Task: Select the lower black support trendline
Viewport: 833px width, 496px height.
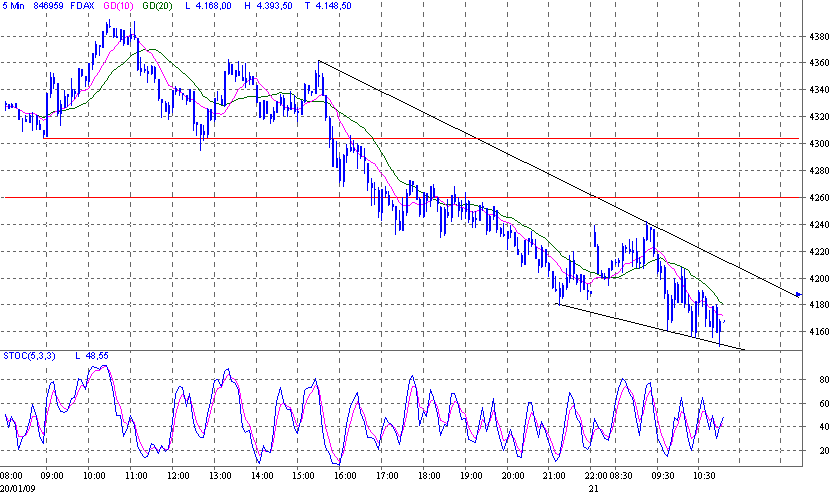Action: click(650, 327)
